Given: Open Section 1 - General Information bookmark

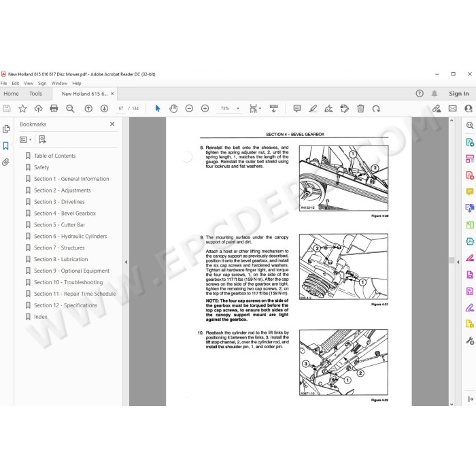Looking at the screenshot, I should tap(71, 179).
